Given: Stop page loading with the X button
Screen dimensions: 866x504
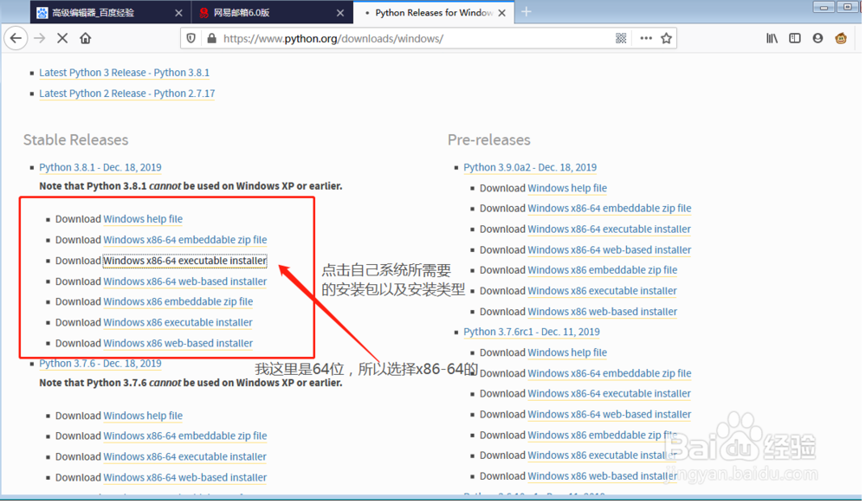Looking at the screenshot, I should [62, 39].
